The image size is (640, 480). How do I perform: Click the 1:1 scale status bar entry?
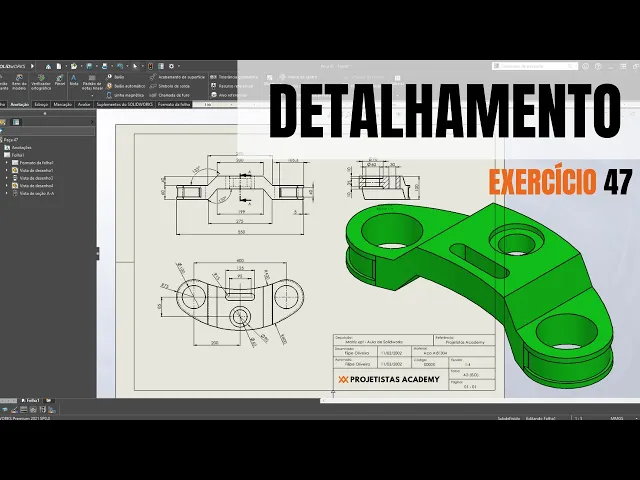click(x=578, y=418)
